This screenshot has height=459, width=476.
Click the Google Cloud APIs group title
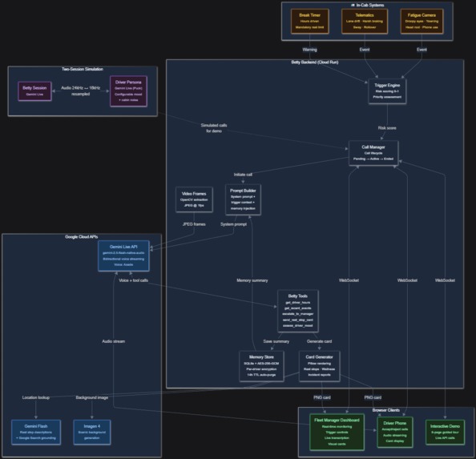[x=82, y=236]
